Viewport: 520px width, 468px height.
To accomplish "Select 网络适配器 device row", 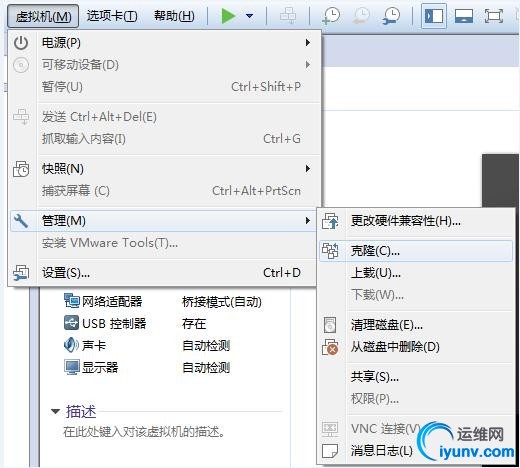I will 163,302.
